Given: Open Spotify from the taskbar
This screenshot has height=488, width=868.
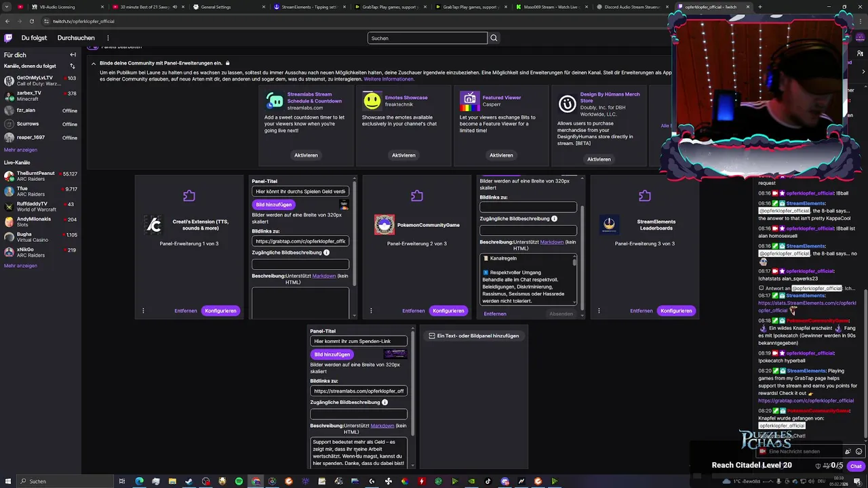Looking at the screenshot, I should (x=239, y=481).
